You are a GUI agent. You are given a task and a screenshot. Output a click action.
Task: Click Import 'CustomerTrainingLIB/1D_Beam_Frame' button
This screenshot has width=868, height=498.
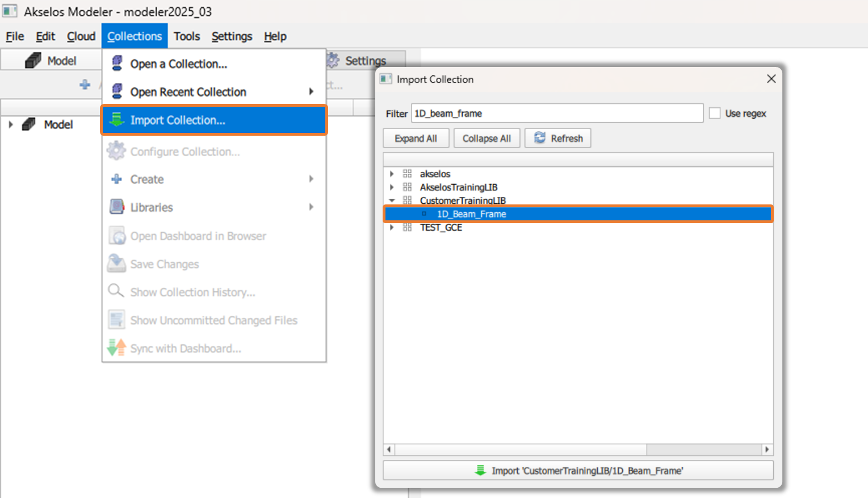click(x=578, y=470)
